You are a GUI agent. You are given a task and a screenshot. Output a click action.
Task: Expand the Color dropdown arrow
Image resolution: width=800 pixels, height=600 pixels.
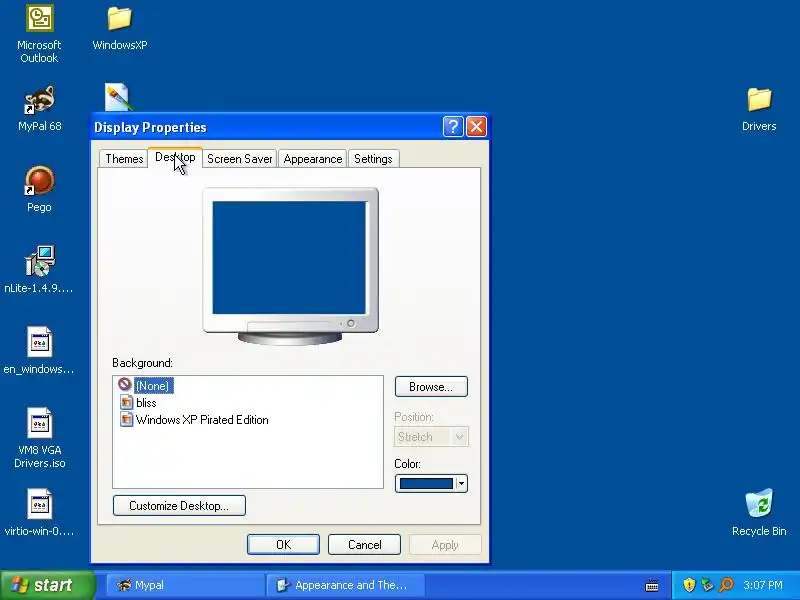point(461,483)
